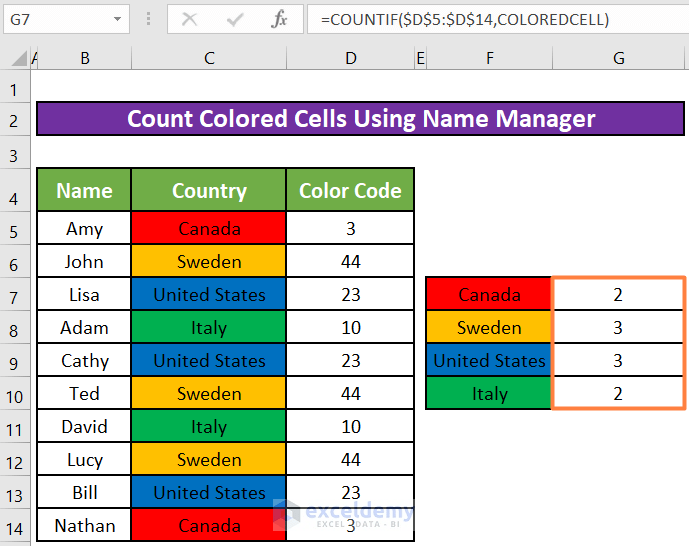Click 'United States' cell in Cathy's row
689x546 pixels.
209,360
